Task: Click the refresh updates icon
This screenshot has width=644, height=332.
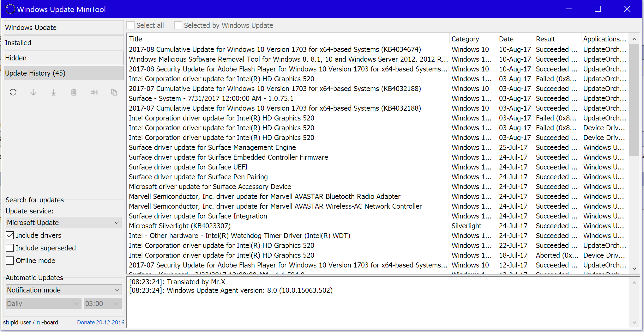Action: click(13, 92)
